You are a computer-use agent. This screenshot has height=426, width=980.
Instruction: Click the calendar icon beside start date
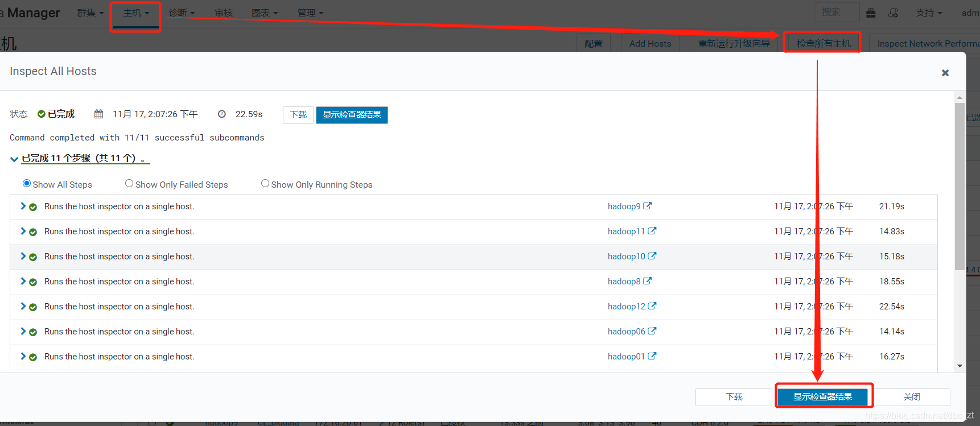[x=98, y=114]
